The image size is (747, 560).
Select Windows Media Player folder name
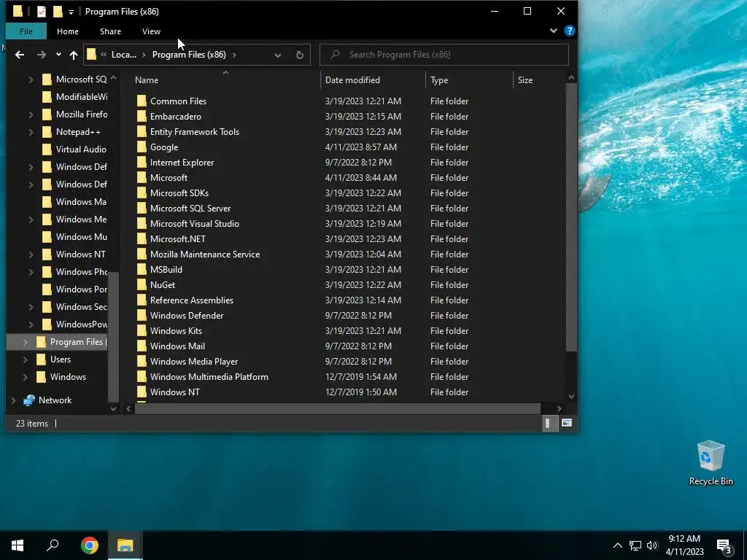[194, 362]
